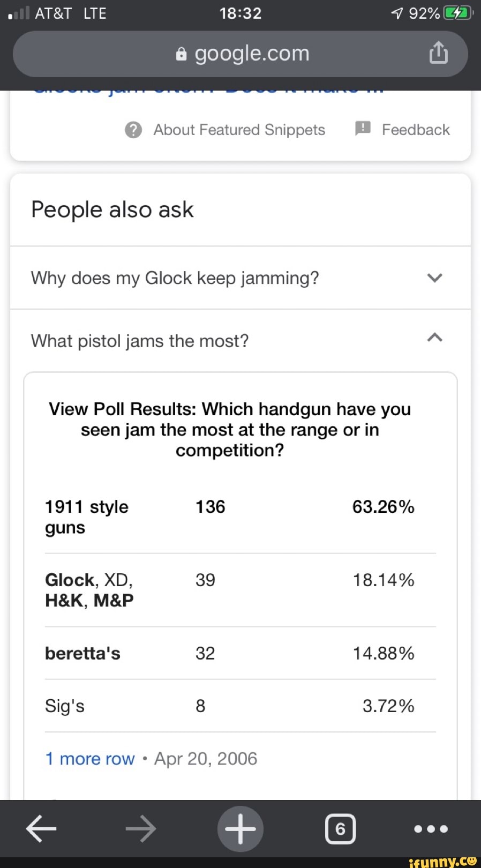Check the battery charging indicator
The height and width of the screenshot is (868, 481).
(458, 13)
